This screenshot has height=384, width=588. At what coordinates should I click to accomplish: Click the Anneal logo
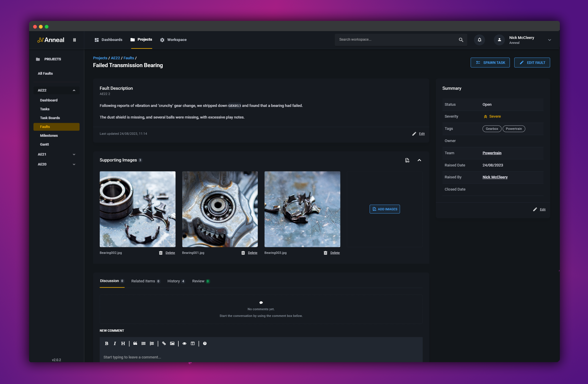[51, 40]
